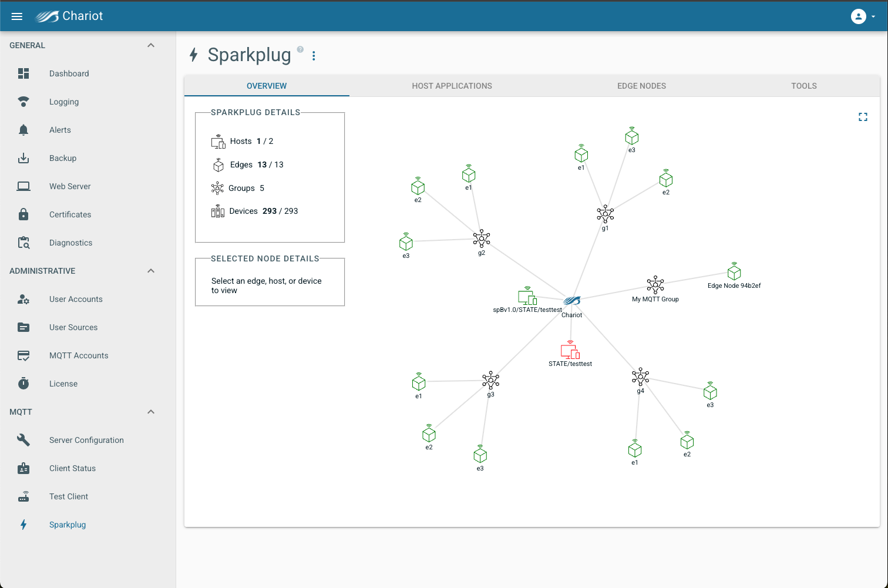Image resolution: width=888 pixels, height=588 pixels.
Task: Go to Logging page
Action: (x=88, y=102)
